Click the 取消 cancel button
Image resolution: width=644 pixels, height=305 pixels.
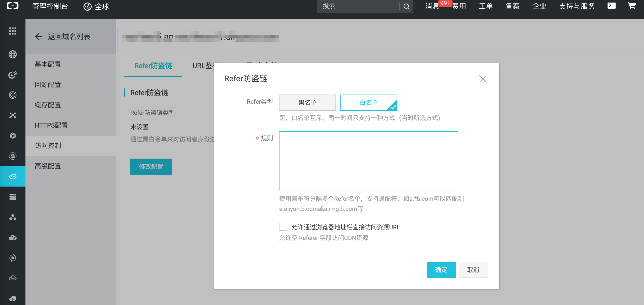click(473, 270)
